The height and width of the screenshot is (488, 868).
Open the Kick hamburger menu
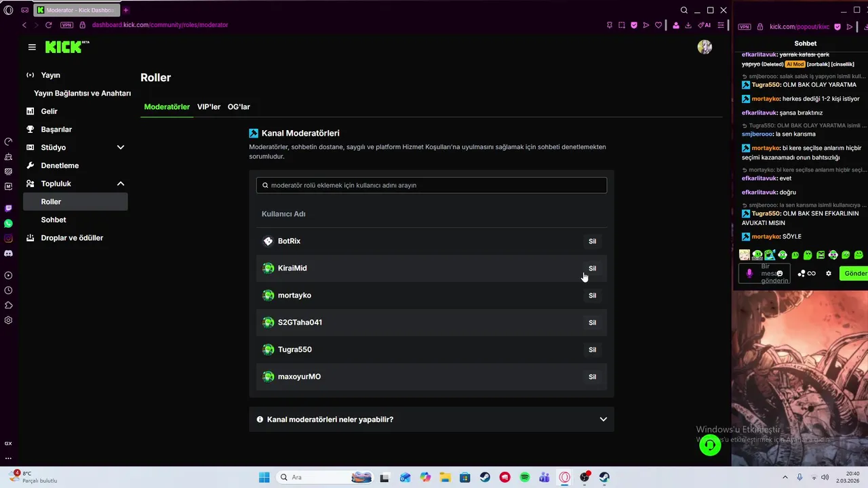point(32,47)
